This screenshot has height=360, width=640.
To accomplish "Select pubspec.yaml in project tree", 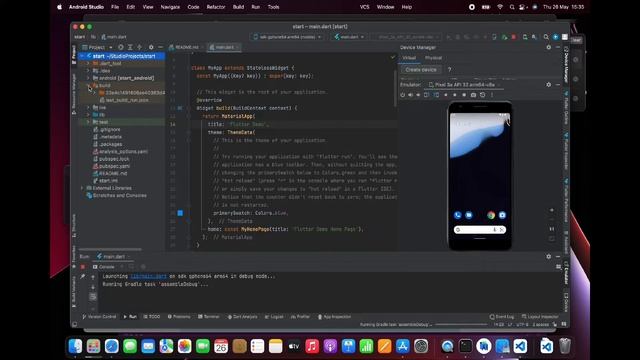I will point(111,166).
